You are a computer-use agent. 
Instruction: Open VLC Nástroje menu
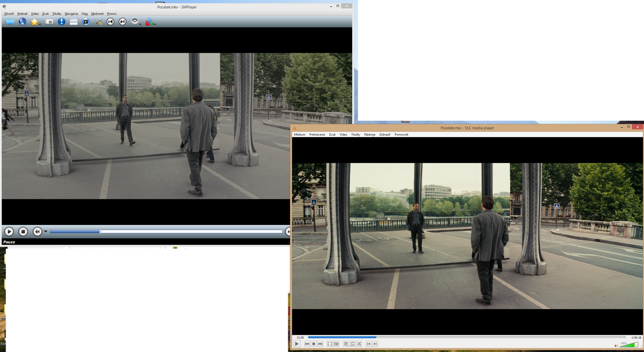370,134
